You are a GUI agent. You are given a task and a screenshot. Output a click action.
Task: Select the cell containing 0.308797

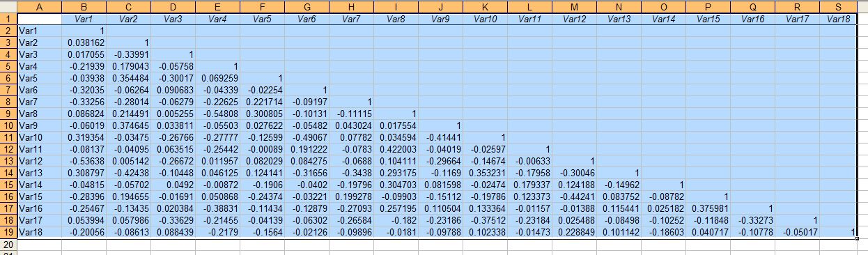pyautogui.click(x=84, y=173)
